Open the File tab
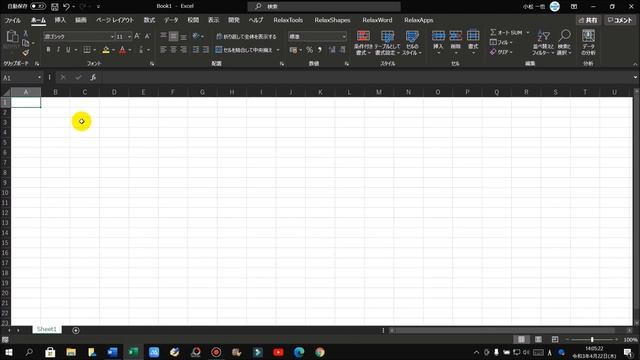 (x=13, y=20)
